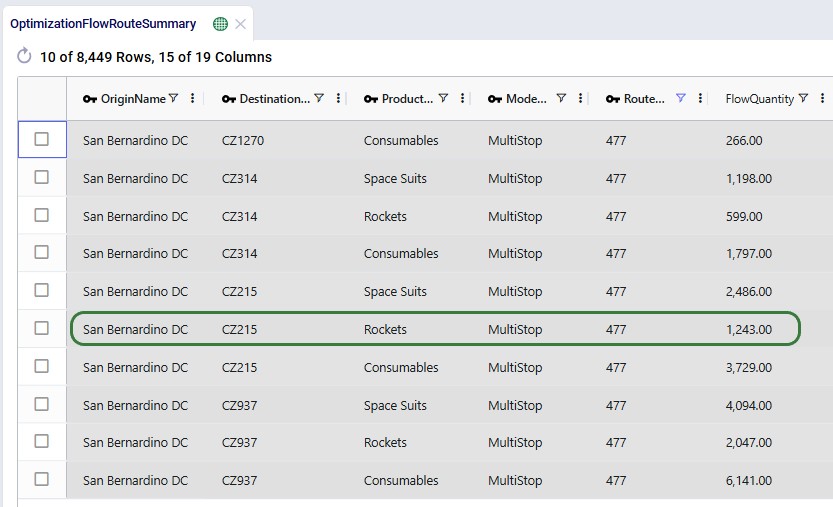
Task: Click key icon beside Product header
Action: pyautogui.click(x=371, y=99)
